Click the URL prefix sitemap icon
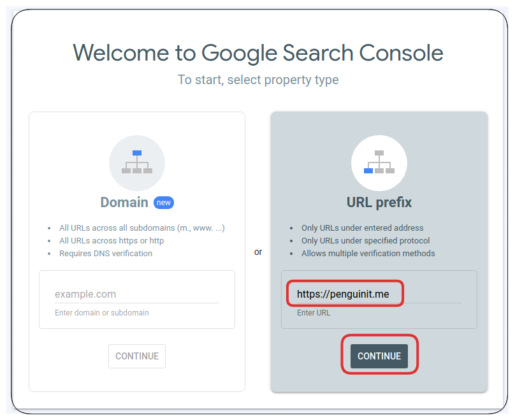 [x=379, y=163]
